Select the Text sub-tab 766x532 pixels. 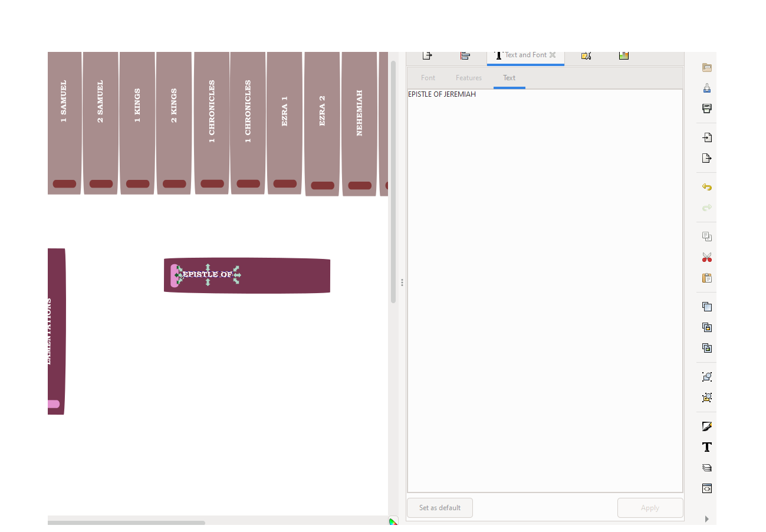click(509, 78)
